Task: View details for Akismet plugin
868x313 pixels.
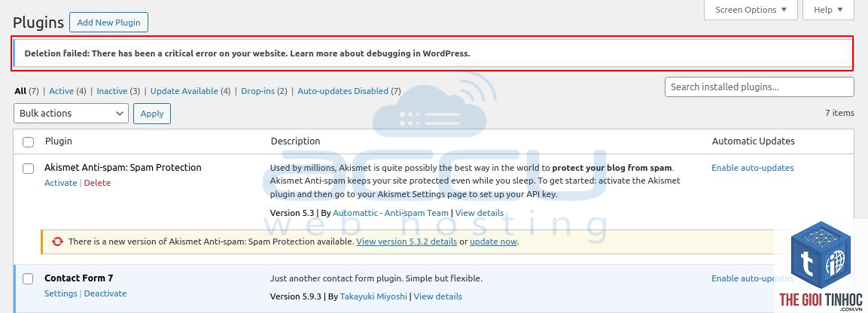Action: click(x=480, y=213)
